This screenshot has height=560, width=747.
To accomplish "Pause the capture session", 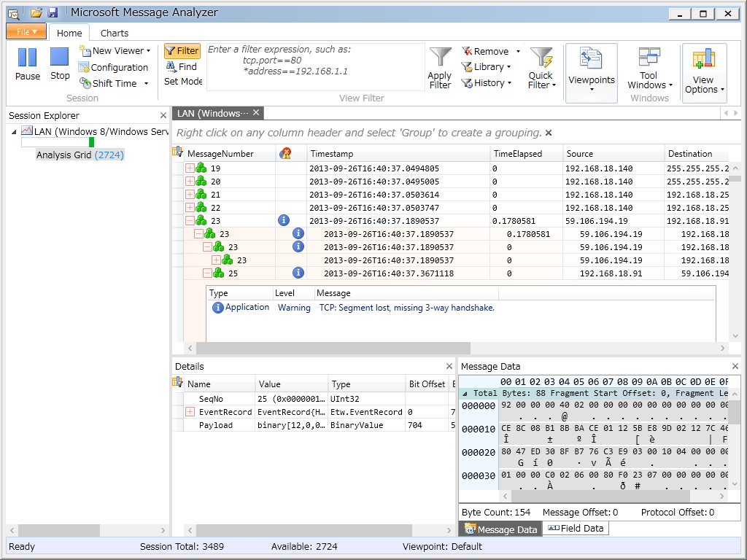I will point(27,64).
